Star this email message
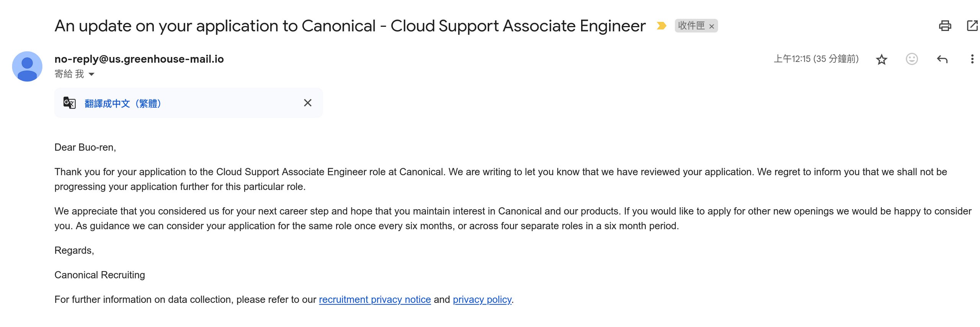 pyautogui.click(x=881, y=59)
